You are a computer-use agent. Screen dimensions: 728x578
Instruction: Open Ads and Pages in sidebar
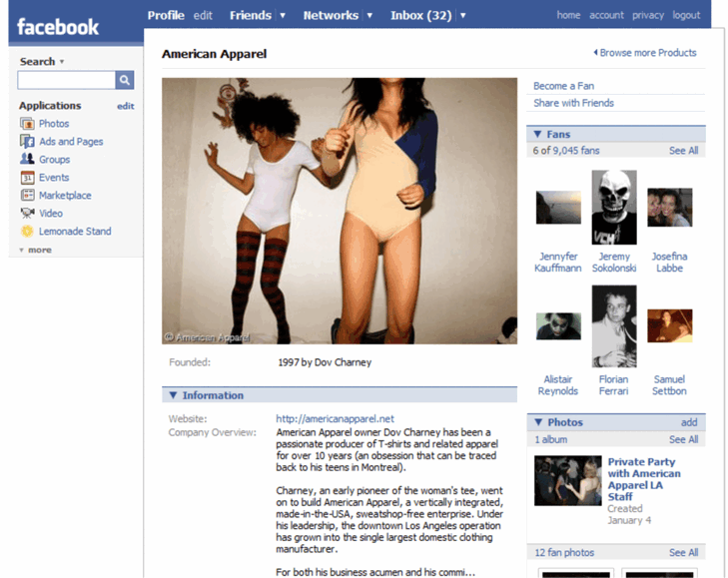click(71, 141)
